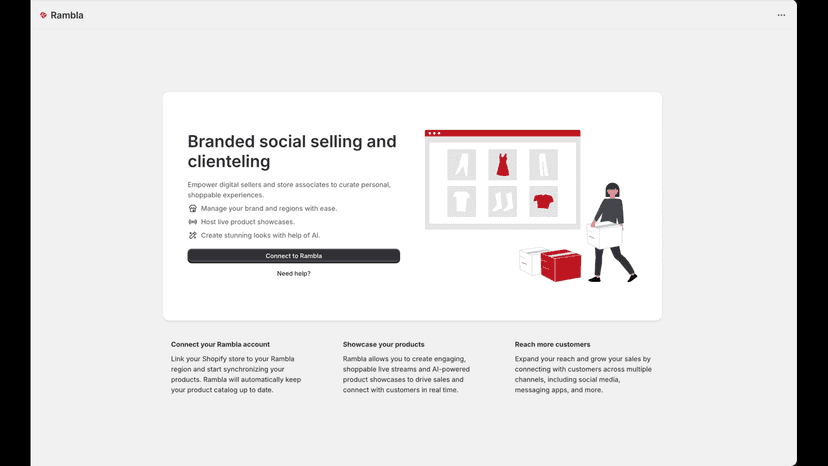Click the red t-shirt thumbnail in illustration
This screenshot has height=466, width=828.
543,201
